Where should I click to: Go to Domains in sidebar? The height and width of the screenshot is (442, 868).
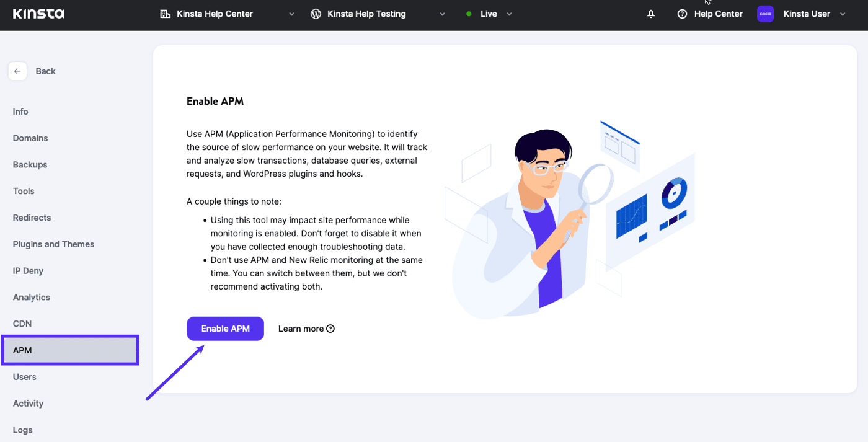click(30, 138)
